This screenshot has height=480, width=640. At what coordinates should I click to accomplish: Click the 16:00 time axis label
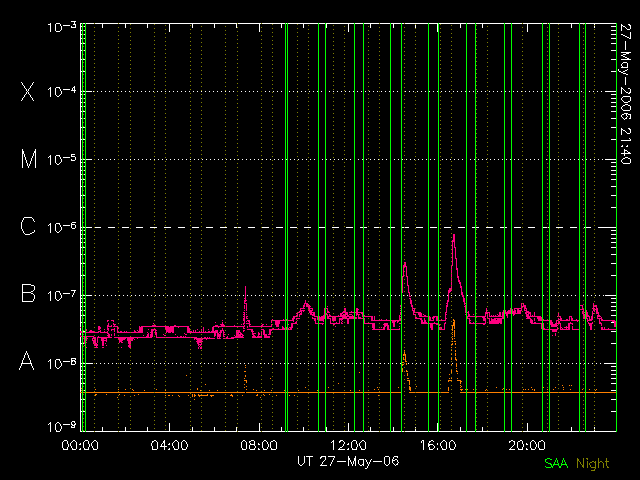[x=438, y=445]
